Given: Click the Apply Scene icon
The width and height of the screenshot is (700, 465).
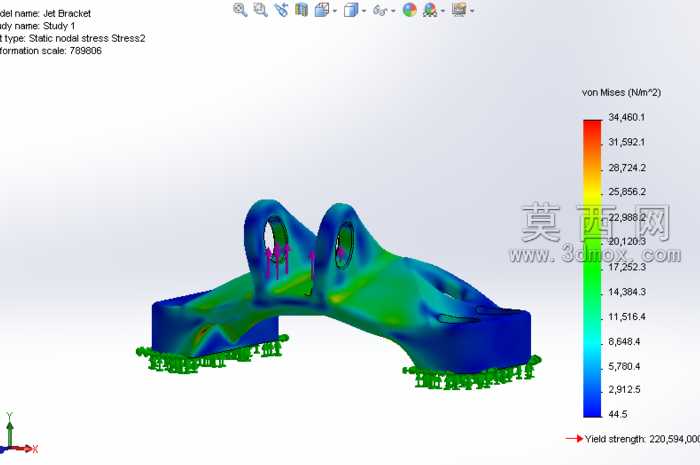Looking at the screenshot, I should pos(430,10).
